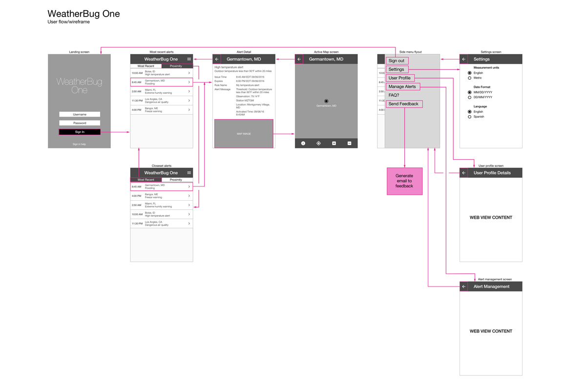
Task: Click Boise, ID High temperature alert in Closest alerts
Action: 162,214
